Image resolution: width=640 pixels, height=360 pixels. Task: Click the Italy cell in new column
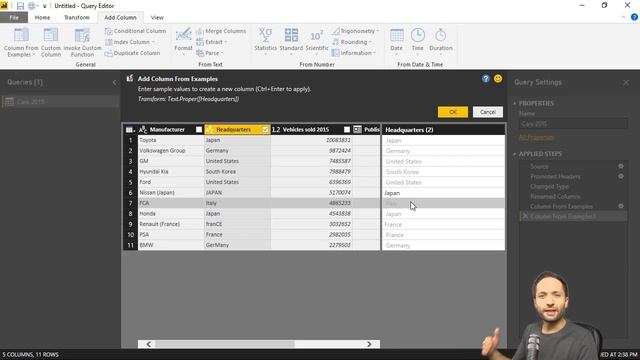point(444,203)
